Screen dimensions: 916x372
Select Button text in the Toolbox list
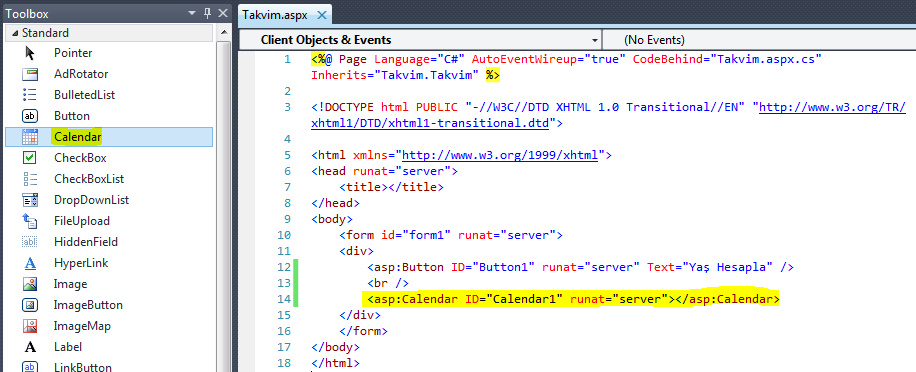pos(72,116)
